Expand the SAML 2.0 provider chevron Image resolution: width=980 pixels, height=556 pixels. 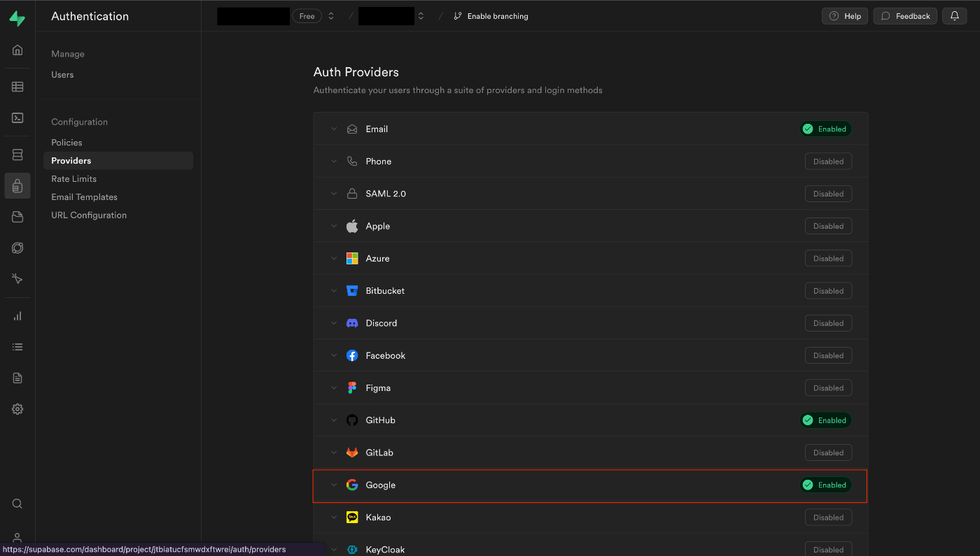coord(334,194)
